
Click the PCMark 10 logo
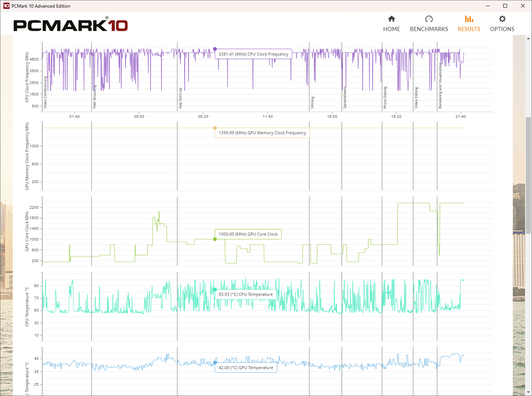(71, 25)
